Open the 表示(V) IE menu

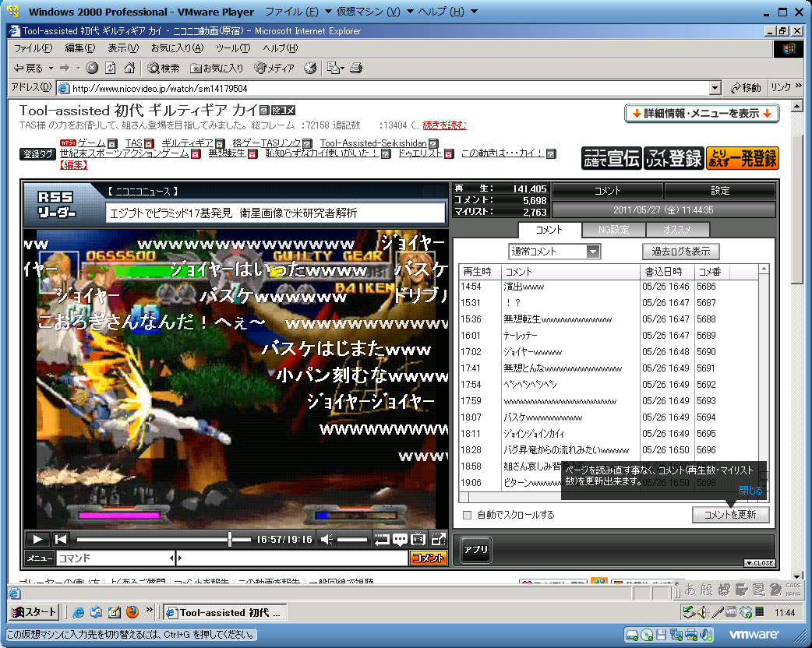123,48
